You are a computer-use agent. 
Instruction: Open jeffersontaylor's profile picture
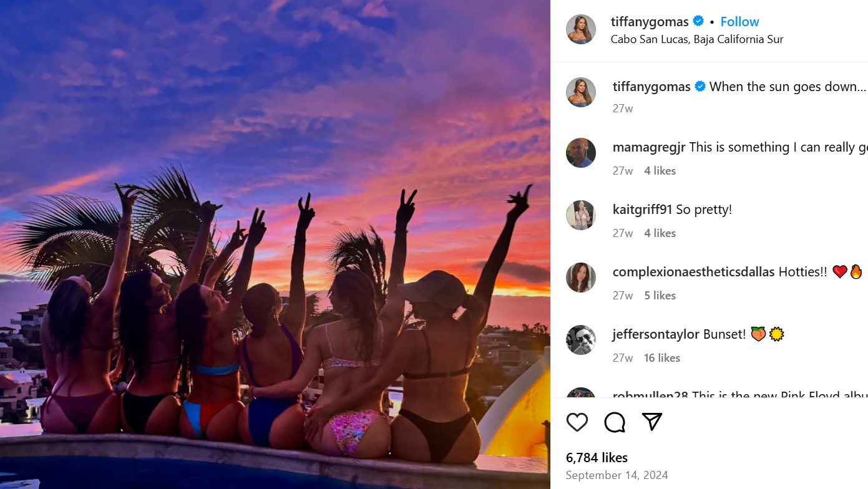581,340
